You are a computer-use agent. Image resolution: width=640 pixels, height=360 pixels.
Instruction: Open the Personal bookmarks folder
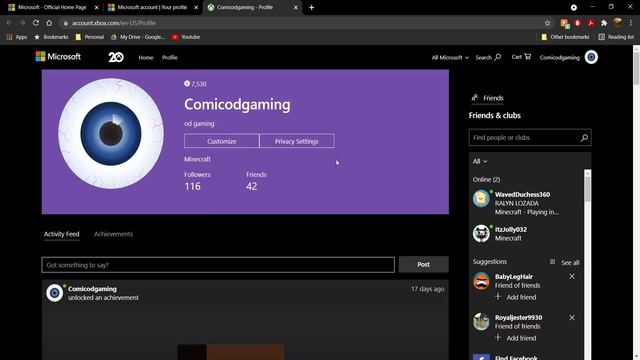pos(89,37)
